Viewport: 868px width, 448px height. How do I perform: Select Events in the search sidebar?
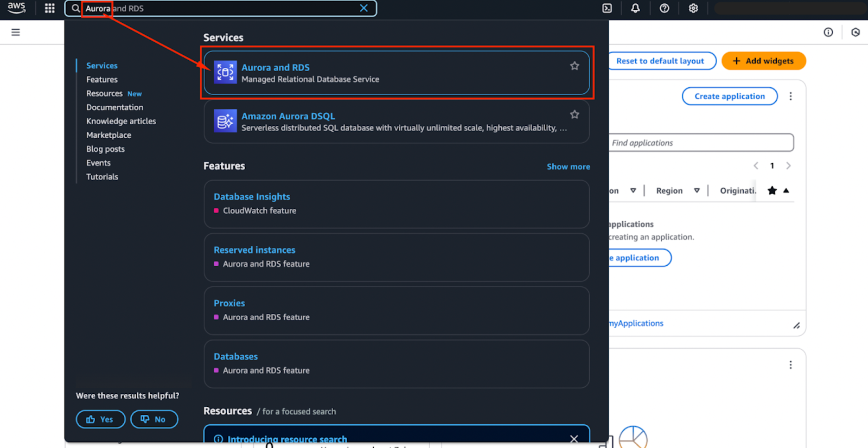tap(98, 163)
